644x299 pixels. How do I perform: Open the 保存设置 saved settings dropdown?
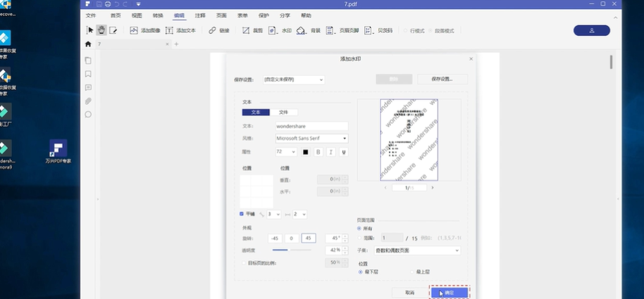[x=294, y=79]
